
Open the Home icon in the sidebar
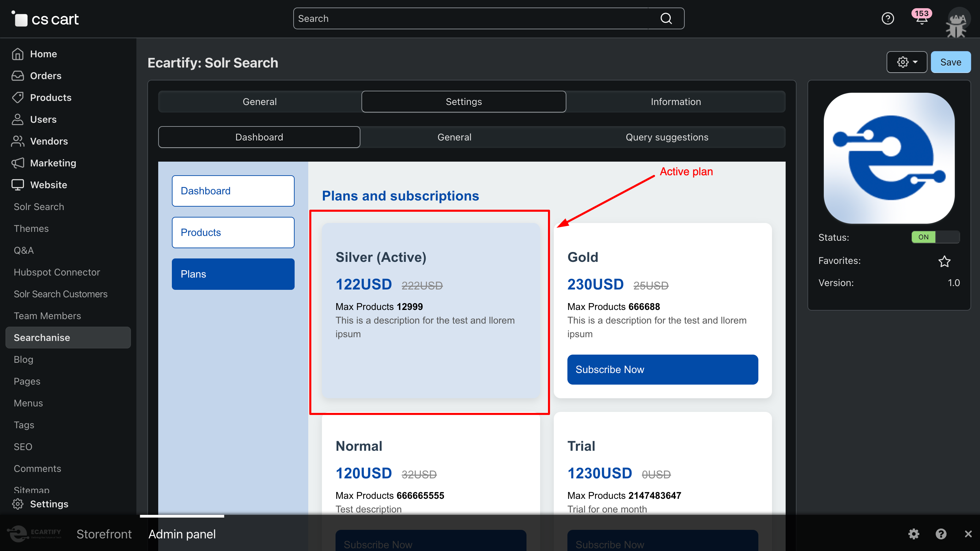(x=18, y=54)
